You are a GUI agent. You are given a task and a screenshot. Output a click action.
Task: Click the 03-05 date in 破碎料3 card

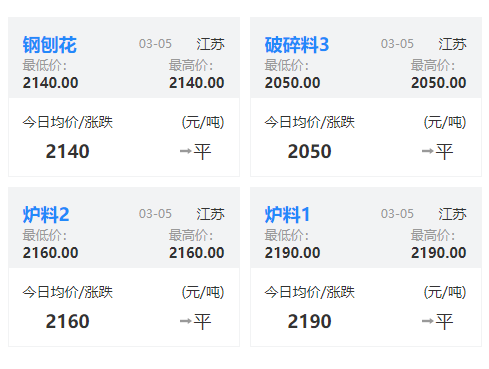(x=397, y=44)
